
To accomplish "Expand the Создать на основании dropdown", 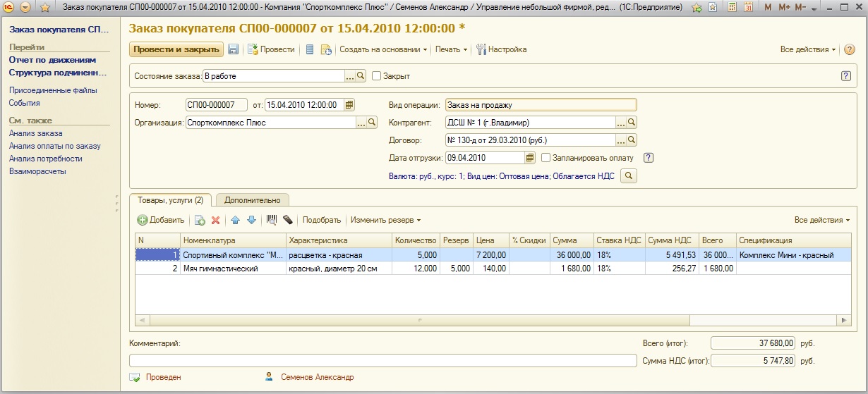I will click(383, 49).
